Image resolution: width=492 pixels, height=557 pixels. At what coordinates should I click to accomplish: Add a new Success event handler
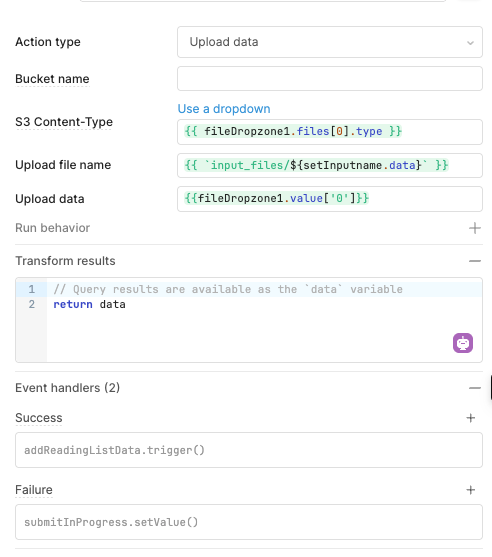click(x=471, y=418)
